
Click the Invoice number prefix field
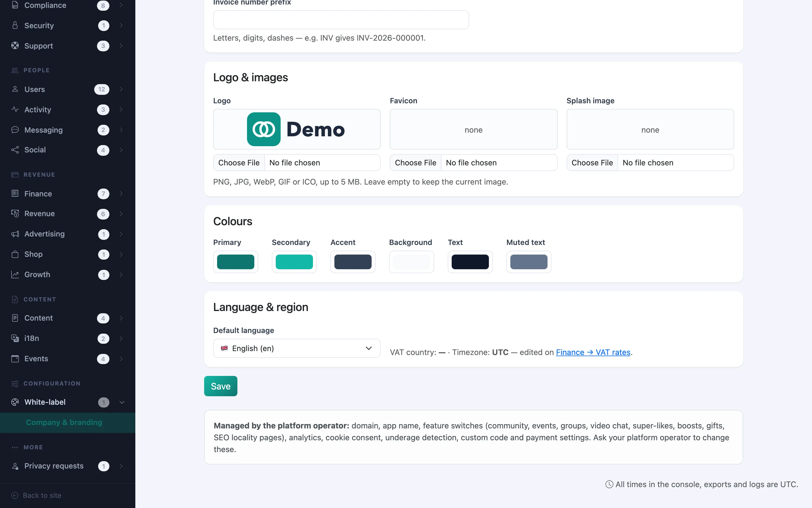[x=341, y=19]
